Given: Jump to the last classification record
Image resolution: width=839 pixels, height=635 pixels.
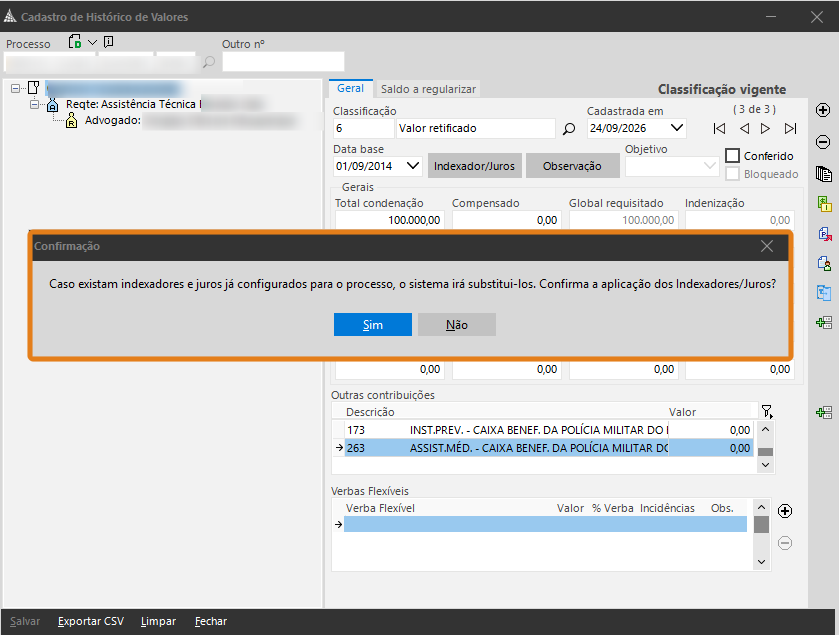Looking at the screenshot, I should 790,128.
